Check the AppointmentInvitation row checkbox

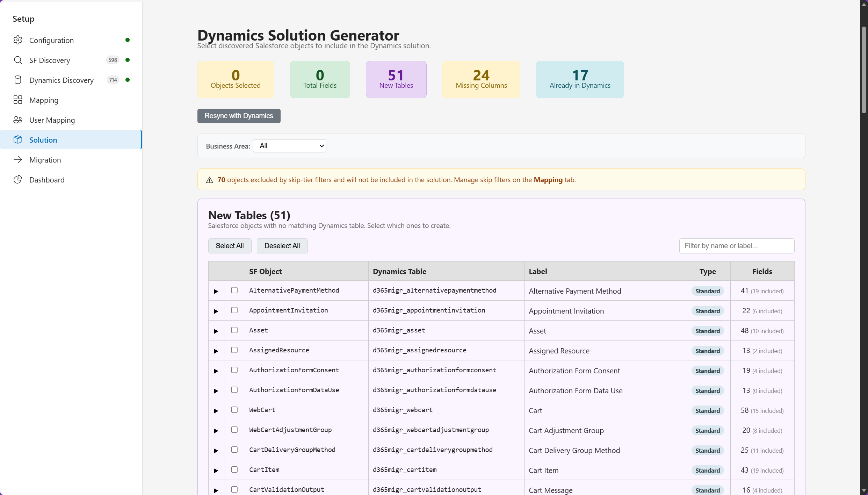click(234, 310)
